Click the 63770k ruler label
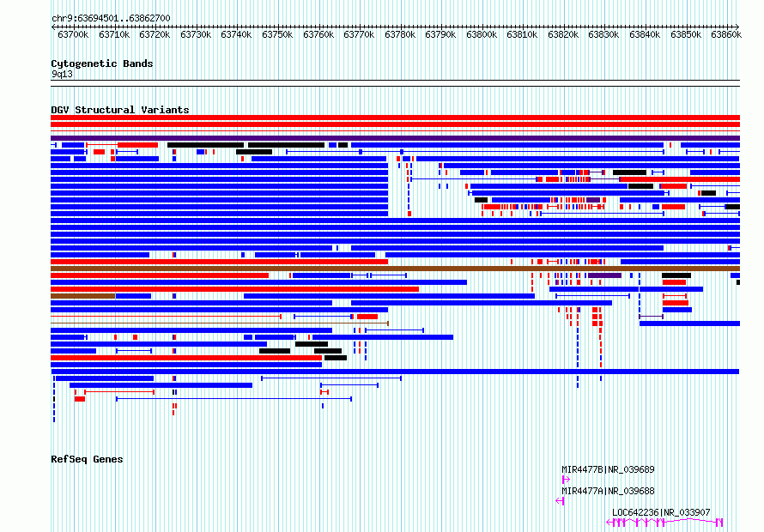 pyautogui.click(x=359, y=34)
